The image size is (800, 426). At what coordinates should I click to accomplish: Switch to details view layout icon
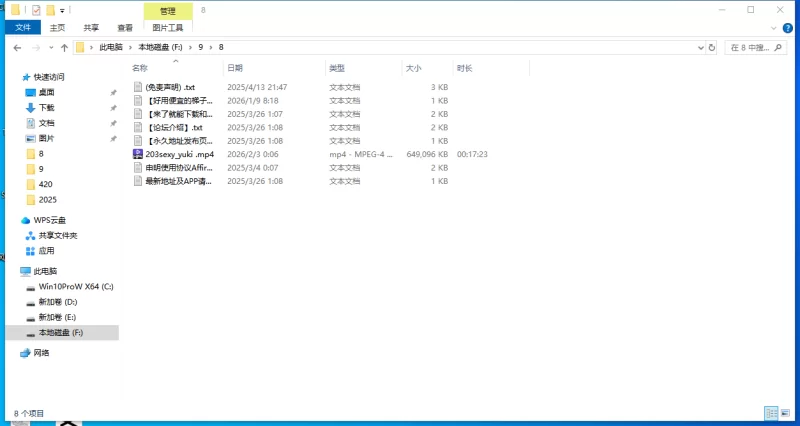coord(771,413)
